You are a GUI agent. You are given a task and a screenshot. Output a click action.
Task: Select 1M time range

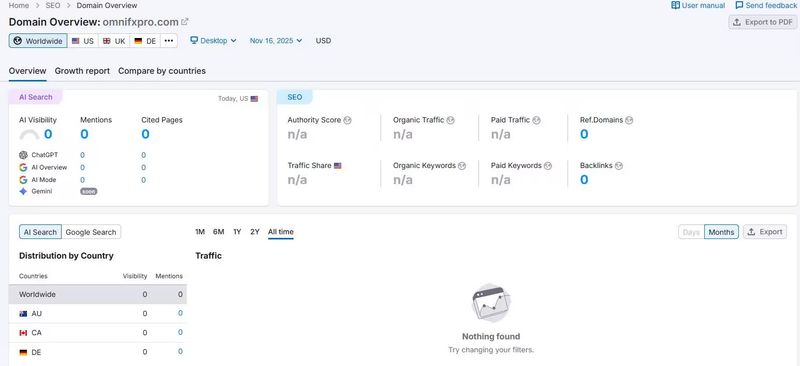pyautogui.click(x=200, y=232)
